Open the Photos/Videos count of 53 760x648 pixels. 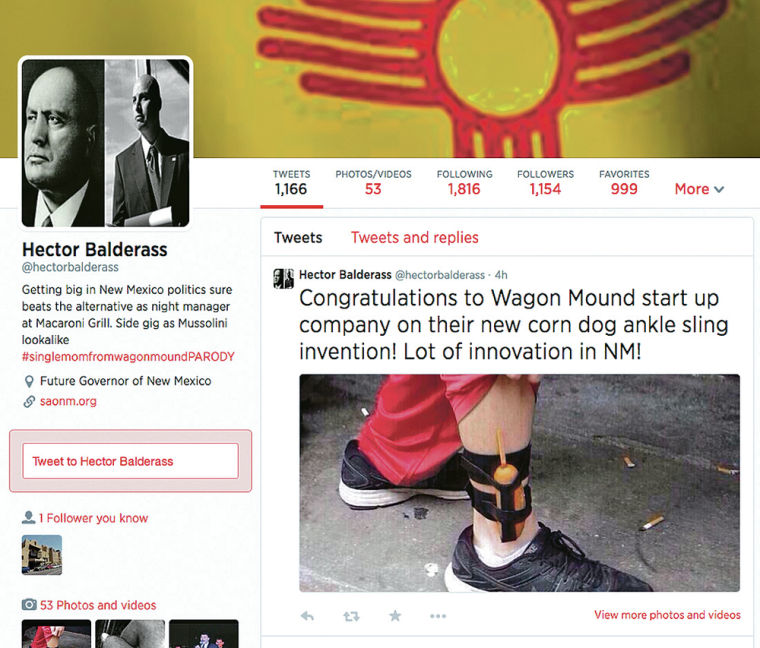coord(373,183)
